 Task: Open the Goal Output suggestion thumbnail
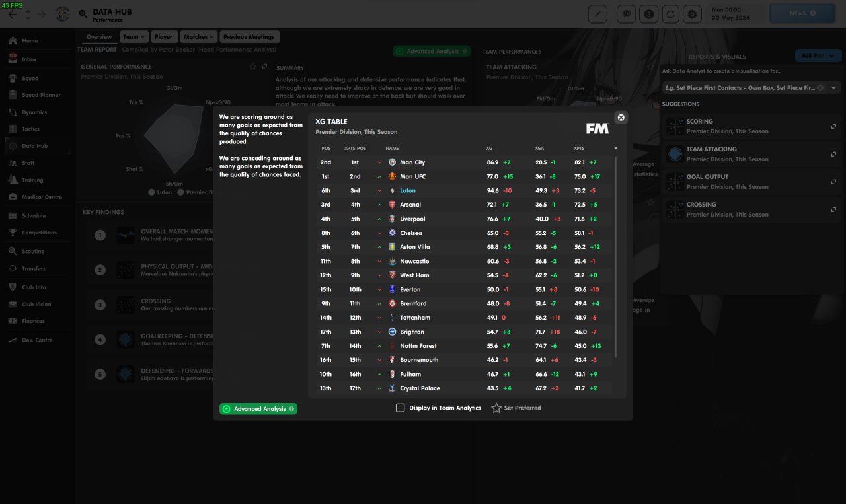click(674, 182)
